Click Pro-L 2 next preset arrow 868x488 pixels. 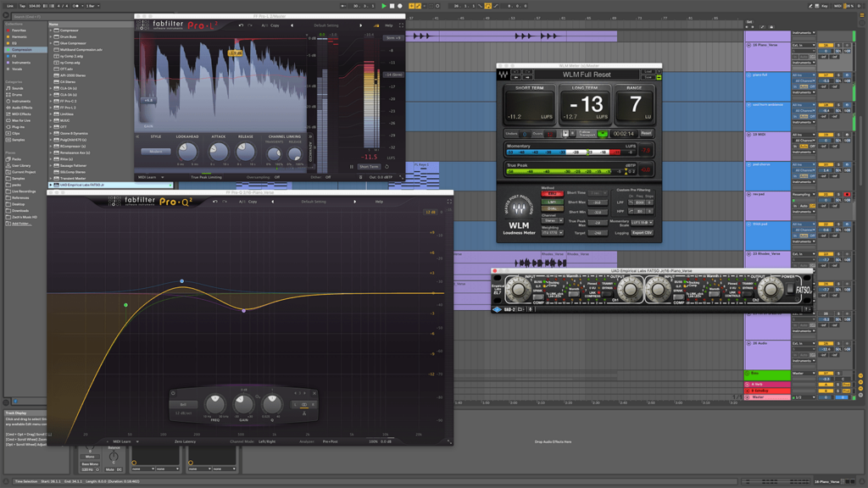coord(361,25)
